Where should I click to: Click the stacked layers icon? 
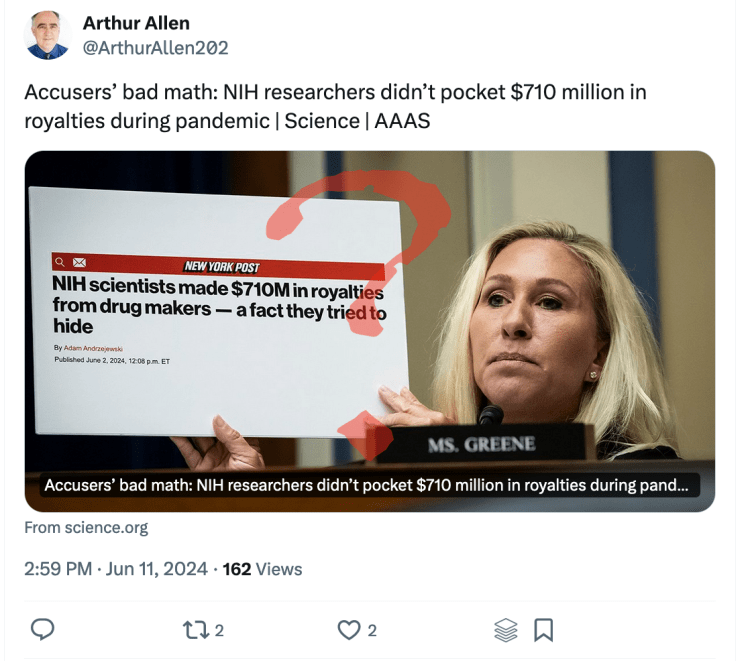coord(506,629)
